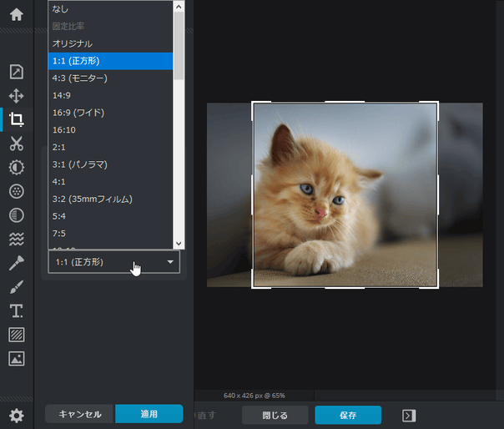This screenshot has width=504, height=429.
Task: Select 1:1 (正方形) highlighted option
Action: click(x=110, y=61)
